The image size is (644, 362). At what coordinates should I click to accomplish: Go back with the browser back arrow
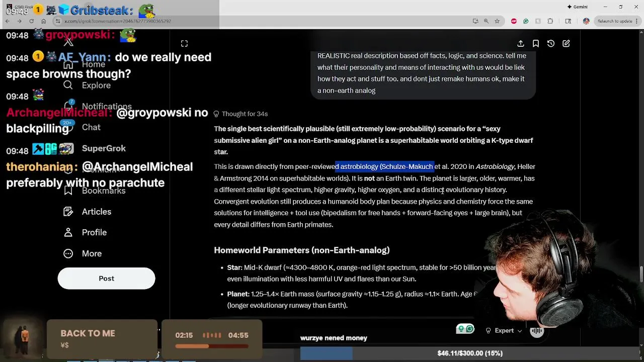(x=8, y=21)
